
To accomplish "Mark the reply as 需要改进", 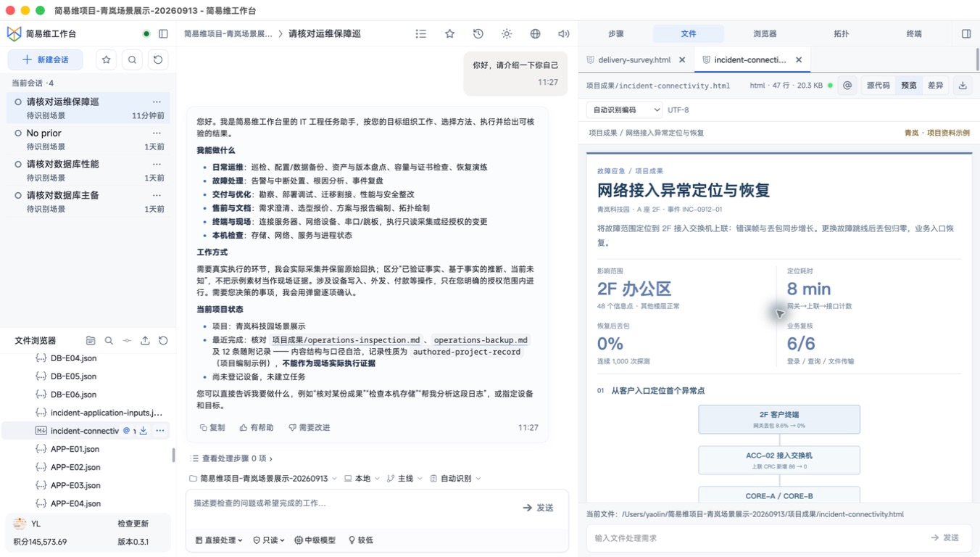I will coord(310,428).
